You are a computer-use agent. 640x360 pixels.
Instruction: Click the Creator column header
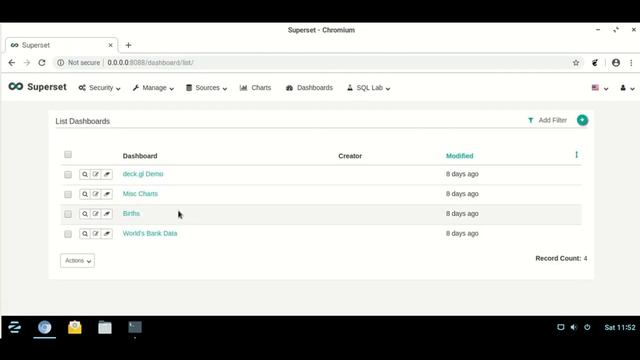coord(350,156)
